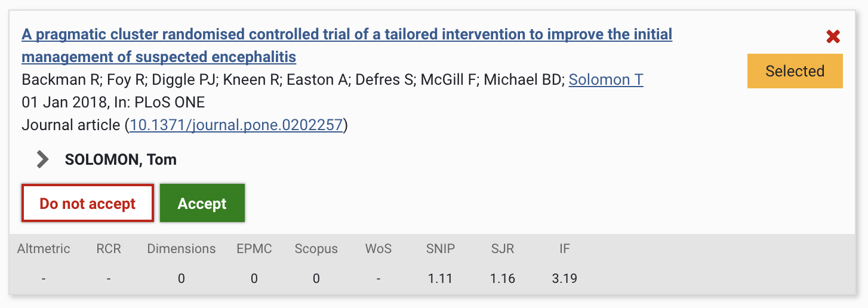Open the Solomon T author link
The width and height of the screenshot is (868, 308).
click(605, 79)
